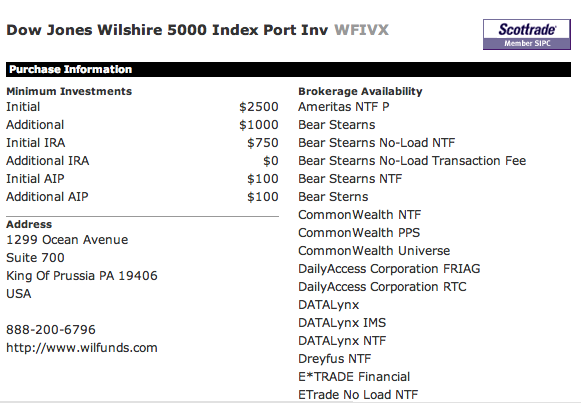Select the 1299 Ocean Avenue address line
Image resolution: width=581 pixels, height=403 pixels.
[x=67, y=240]
